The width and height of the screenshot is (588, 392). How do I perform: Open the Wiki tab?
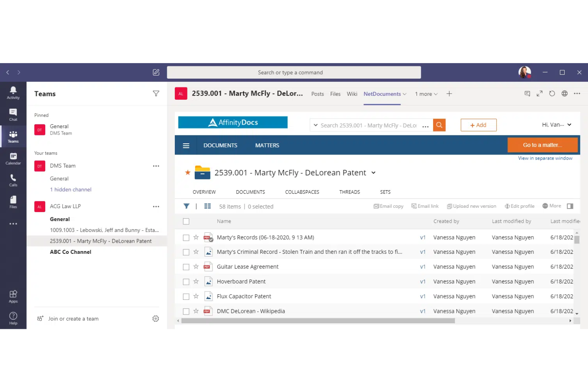coord(352,94)
